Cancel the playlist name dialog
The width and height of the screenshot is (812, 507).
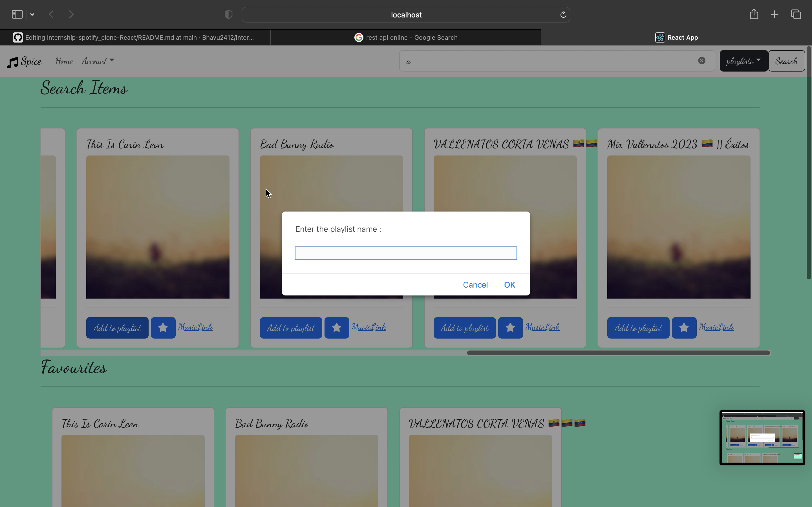475,285
